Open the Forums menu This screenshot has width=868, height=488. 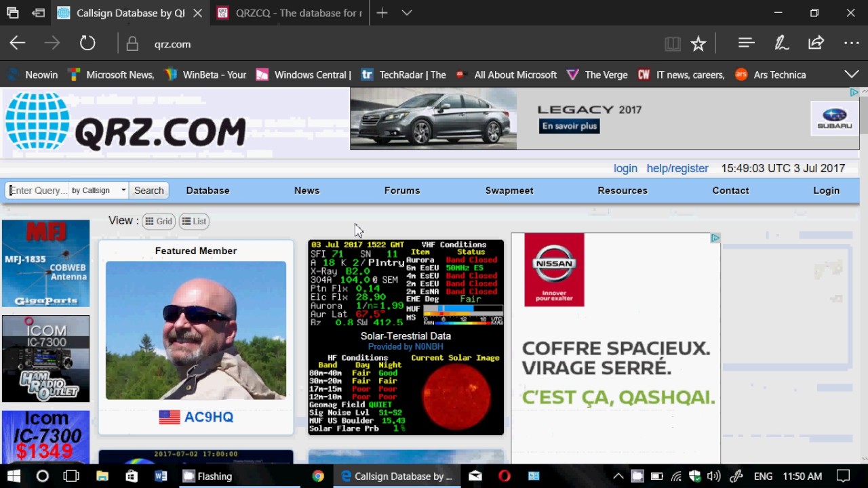pyautogui.click(x=402, y=190)
